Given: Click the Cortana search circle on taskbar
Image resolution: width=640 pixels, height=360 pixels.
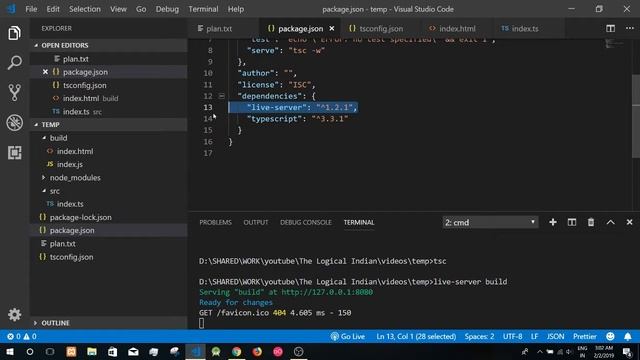Looking at the screenshot, I should pos(30,351).
